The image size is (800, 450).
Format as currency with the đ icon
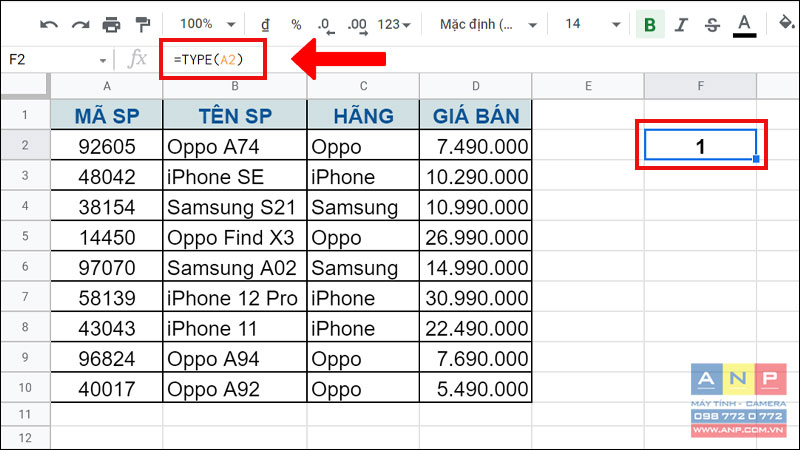[x=265, y=24]
